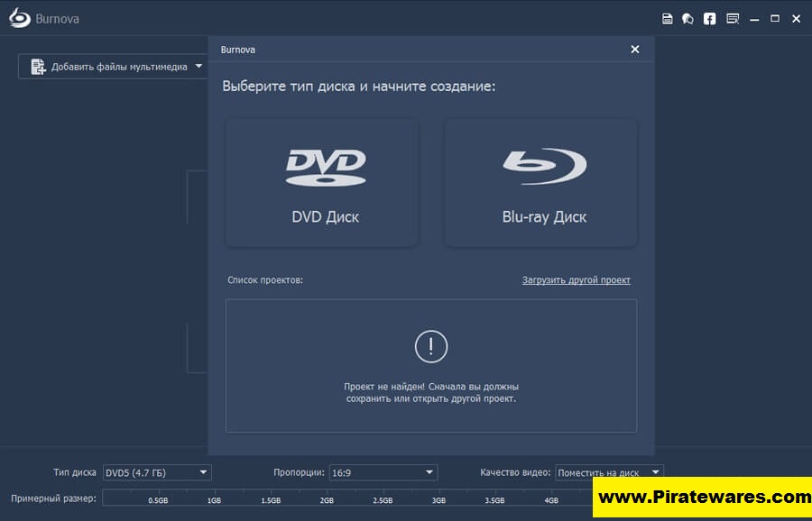Expand the Добавить файлы мультимедиа dropdown arrow
The image size is (812, 521).
pos(198,67)
